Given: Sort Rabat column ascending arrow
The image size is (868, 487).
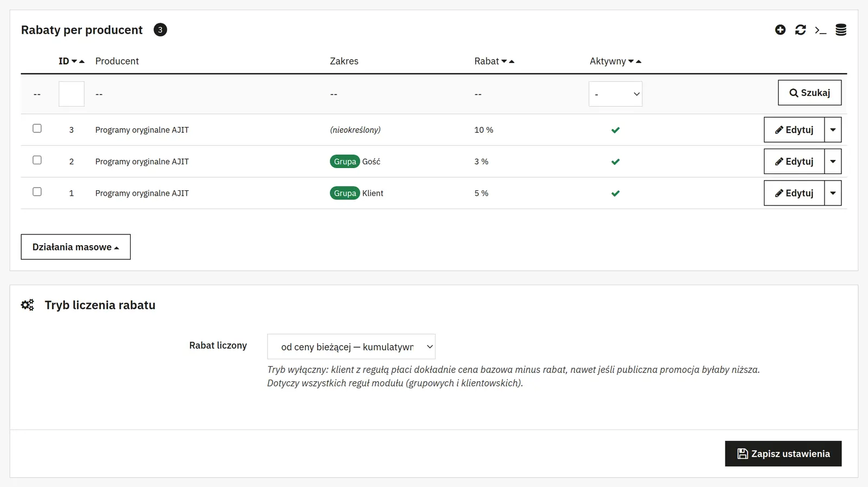Looking at the screenshot, I should pos(512,61).
